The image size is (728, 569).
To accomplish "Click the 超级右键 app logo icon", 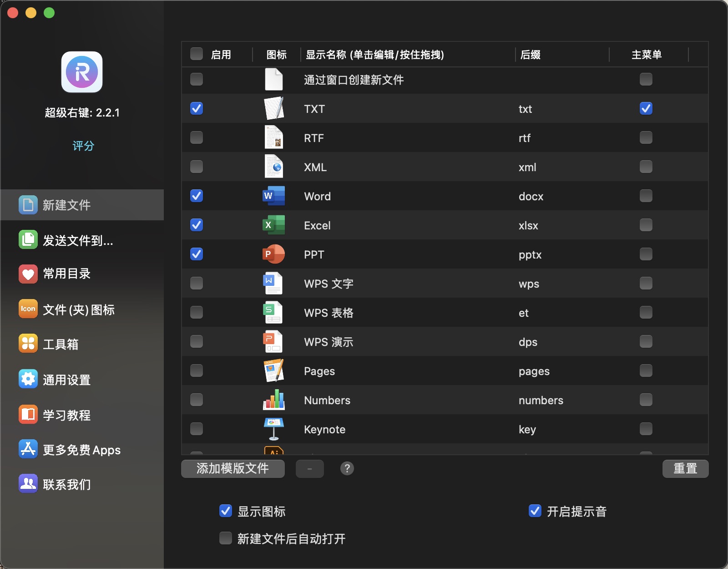I will [82, 72].
